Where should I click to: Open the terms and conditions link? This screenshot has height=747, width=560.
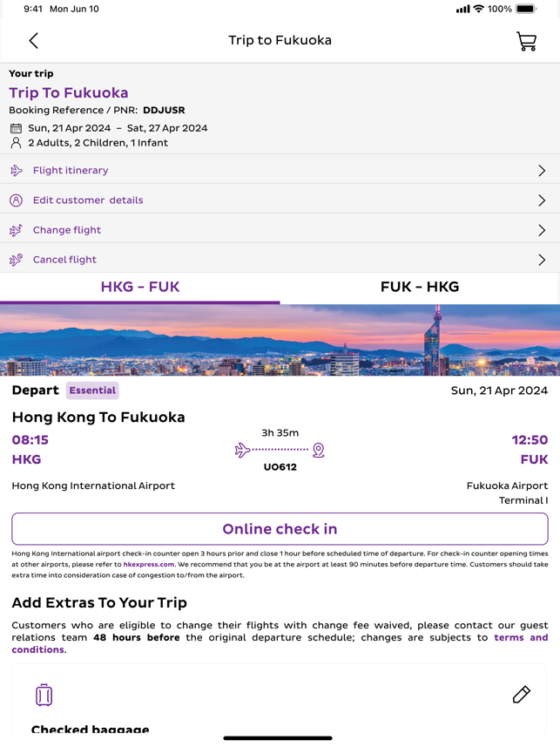[521, 638]
